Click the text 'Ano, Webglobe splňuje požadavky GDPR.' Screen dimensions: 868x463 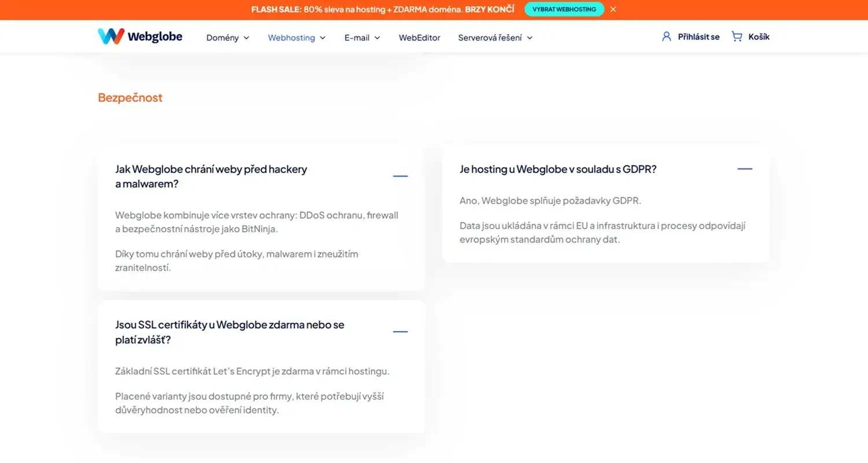click(x=550, y=201)
